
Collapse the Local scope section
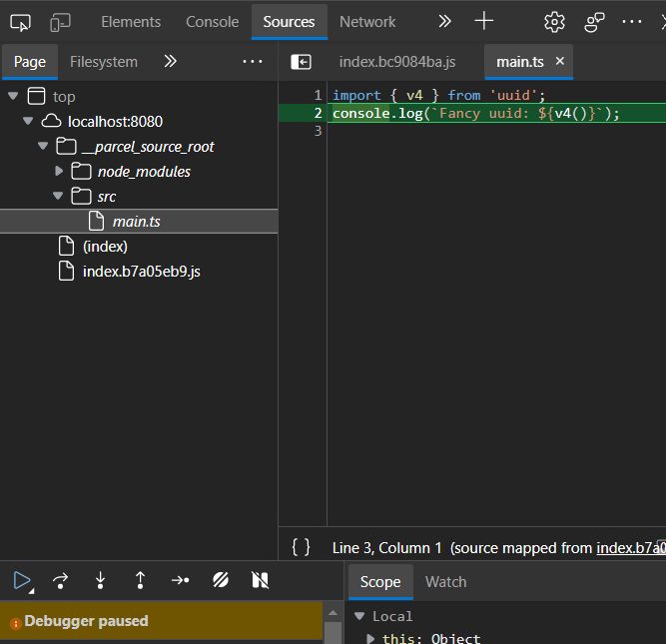[x=359, y=615]
